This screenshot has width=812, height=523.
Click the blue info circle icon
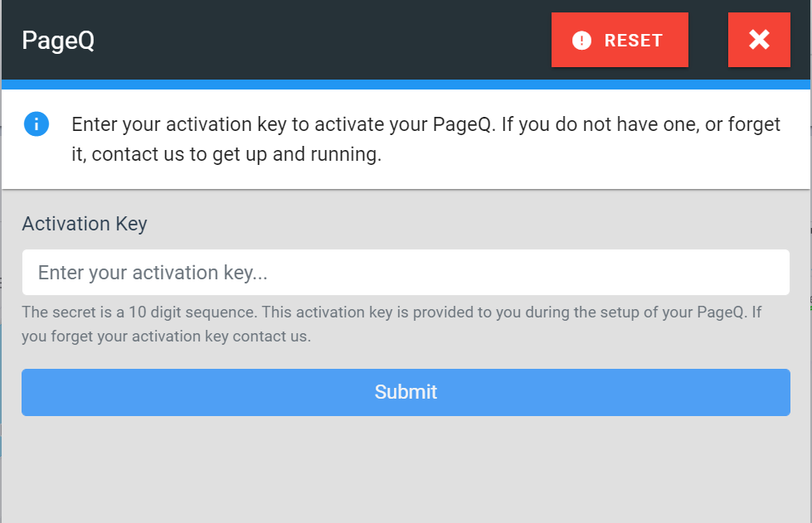pyautogui.click(x=36, y=124)
